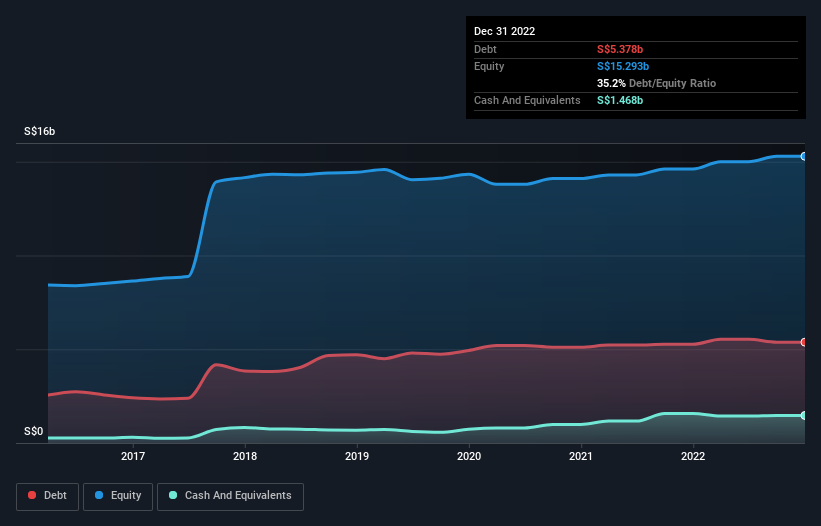This screenshot has width=821, height=526.
Task: Toggle the Cash And Equivalents legend button
Action: tap(230, 496)
